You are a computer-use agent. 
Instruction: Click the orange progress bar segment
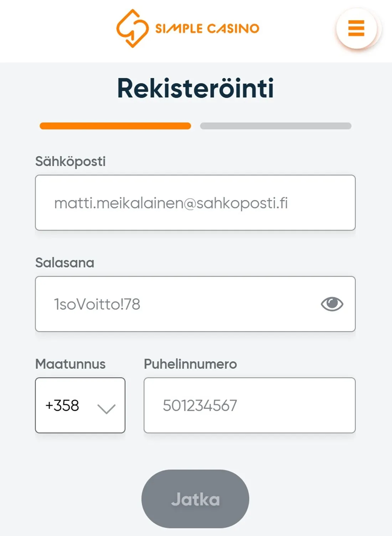click(115, 125)
